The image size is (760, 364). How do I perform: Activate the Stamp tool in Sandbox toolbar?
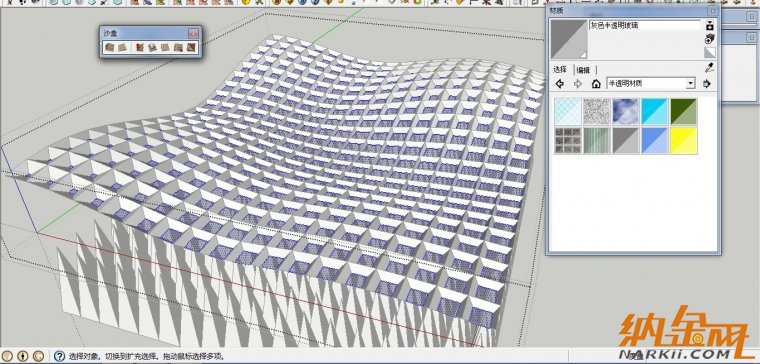(x=153, y=47)
